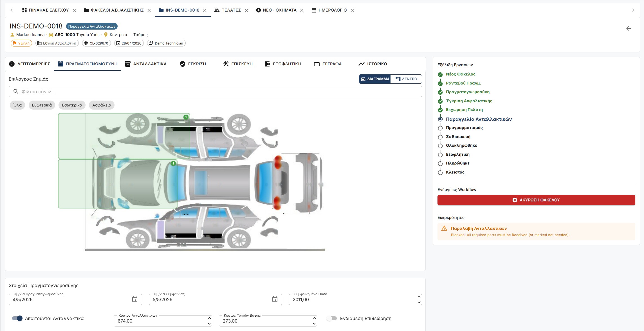
Task: Select the Σε Επισκευή workflow step
Action: (x=458, y=137)
